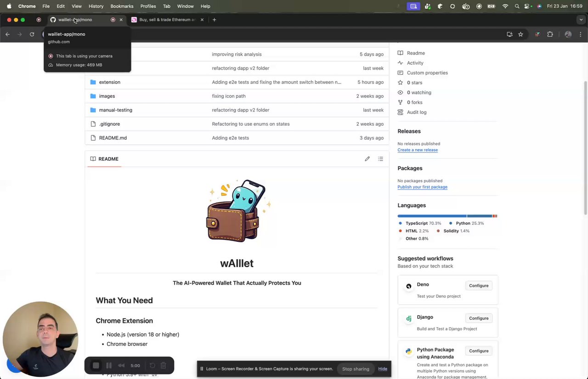Screen dimensions: 588x379
Task: Open the manual-testing folder
Action: (x=115, y=110)
